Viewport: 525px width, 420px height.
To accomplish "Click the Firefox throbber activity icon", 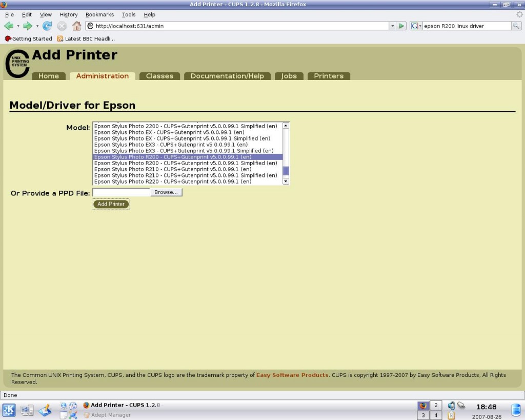I will tap(519, 14).
